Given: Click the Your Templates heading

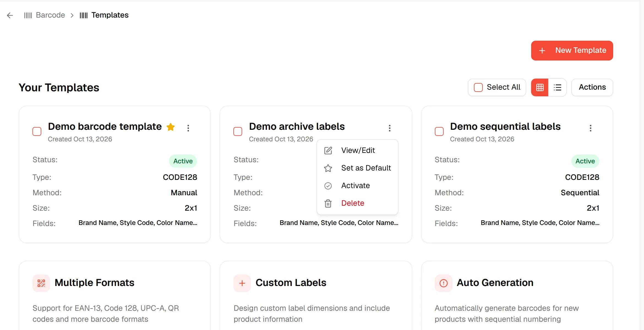Looking at the screenshot, I should pyautogui.click(x=59, y=88).
